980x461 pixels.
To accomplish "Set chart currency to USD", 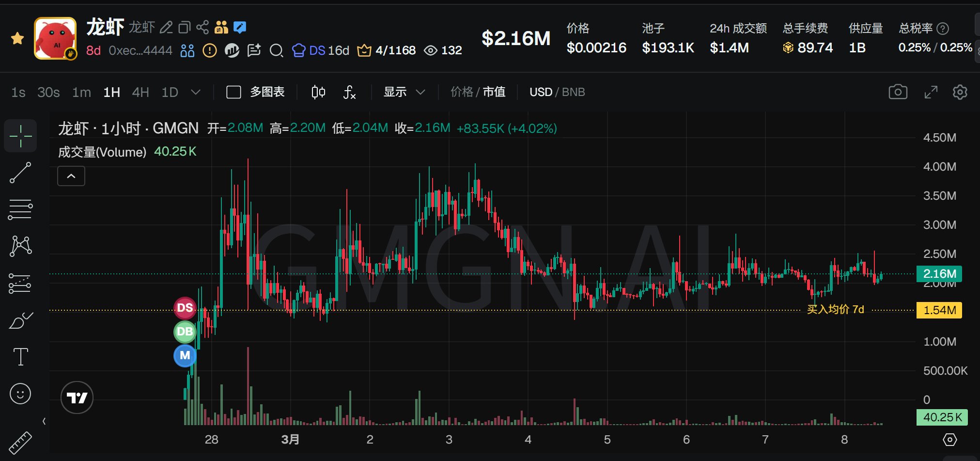I will click(x=541, y=92).
